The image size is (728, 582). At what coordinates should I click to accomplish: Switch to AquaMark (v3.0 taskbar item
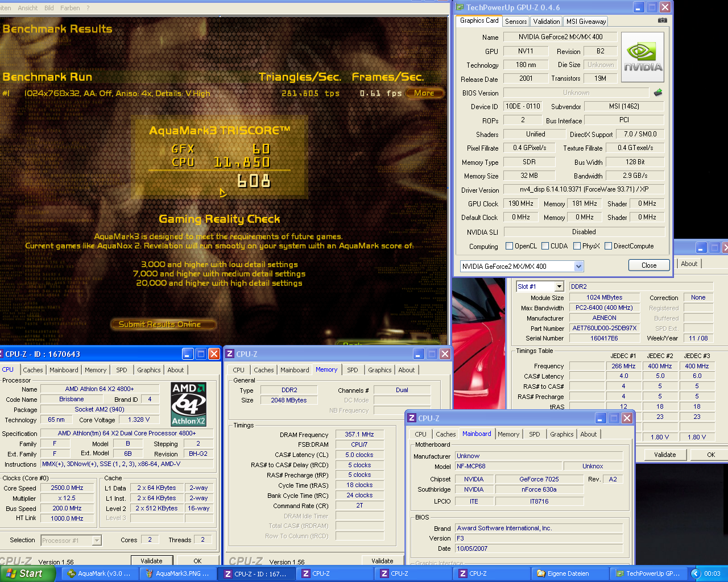point(100,573)
